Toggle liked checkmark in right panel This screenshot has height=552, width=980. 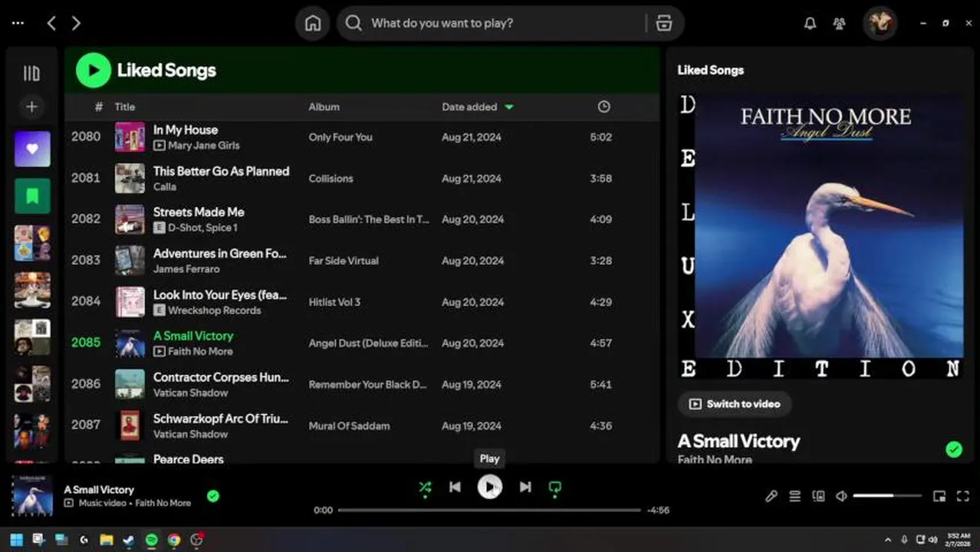tap(954, 449)
